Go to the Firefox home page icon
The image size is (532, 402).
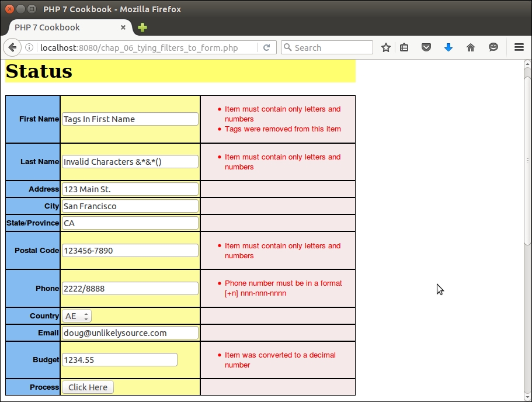coord(471,48)
